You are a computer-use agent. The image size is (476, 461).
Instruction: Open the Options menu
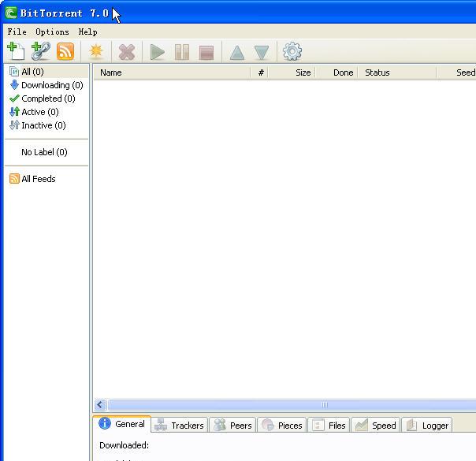tap(52, 32)
